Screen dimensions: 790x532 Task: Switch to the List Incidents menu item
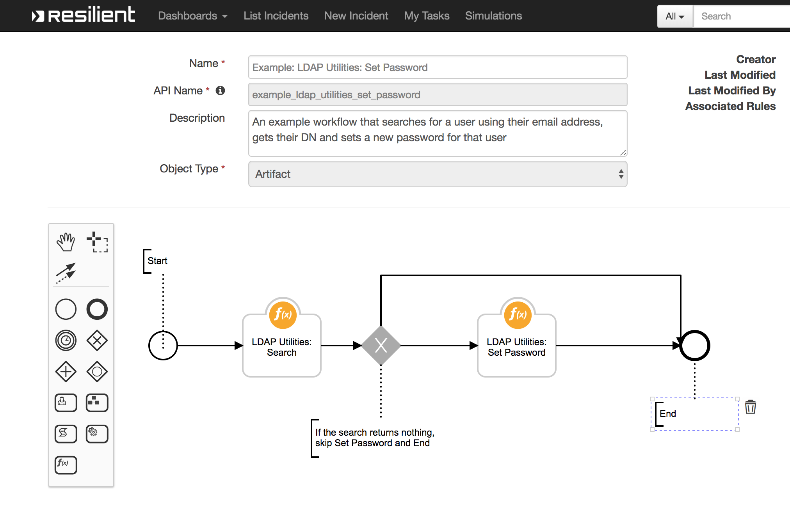(x=276, y=16)
